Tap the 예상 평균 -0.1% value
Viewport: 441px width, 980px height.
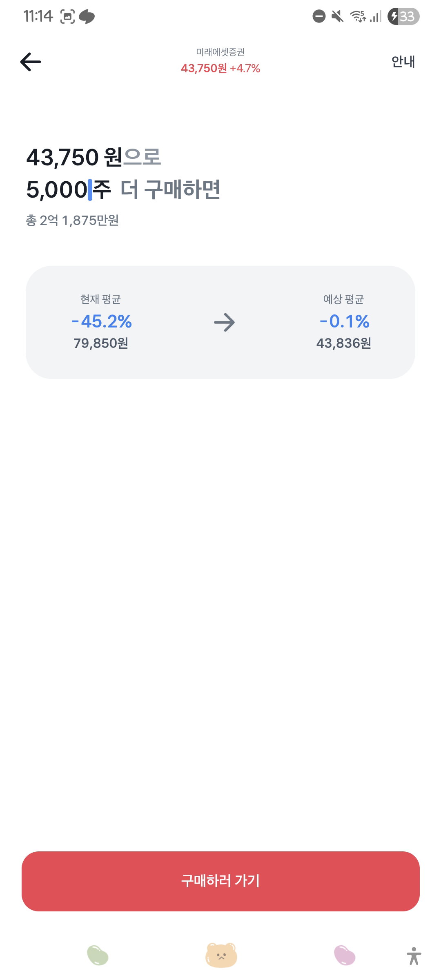coord(344,321)
